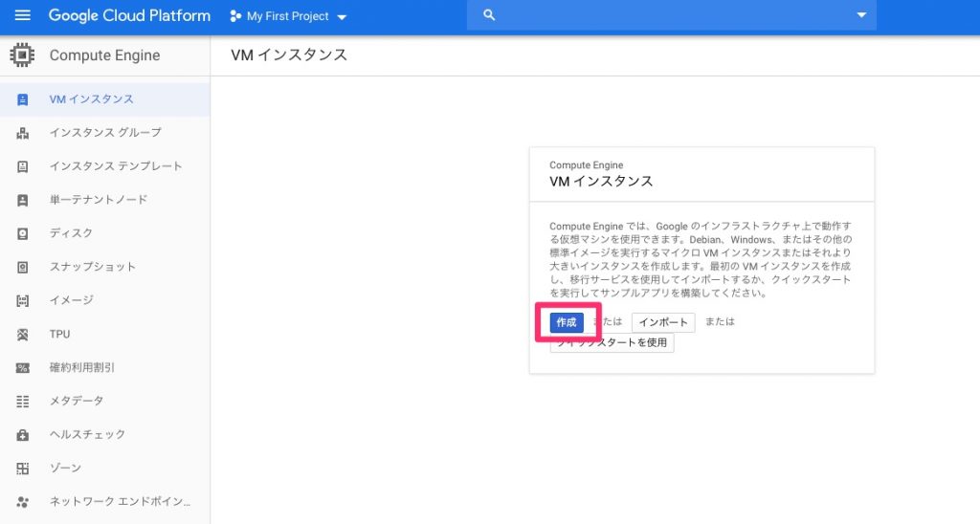Click the インポート button
980x524 pixels.
(x=663, y=322)
